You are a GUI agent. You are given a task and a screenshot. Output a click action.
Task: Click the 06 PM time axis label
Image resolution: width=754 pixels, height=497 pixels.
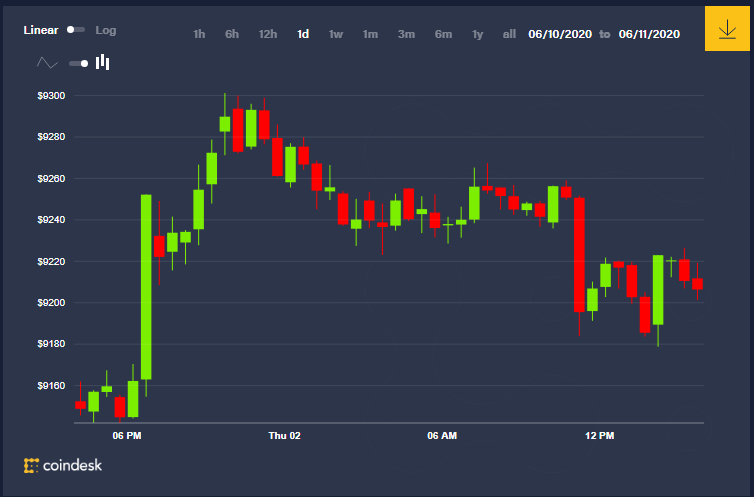tap(127, 435)
